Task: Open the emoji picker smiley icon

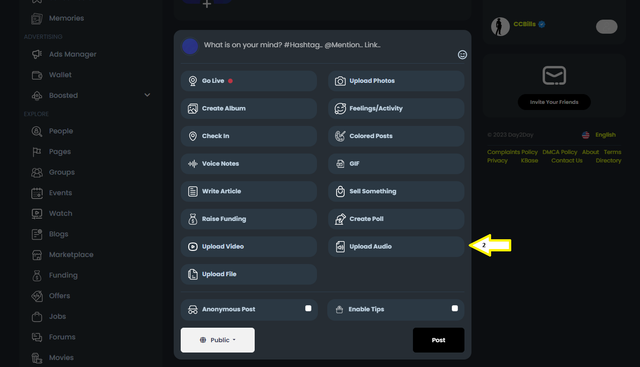Action: (x=462, y=55)
